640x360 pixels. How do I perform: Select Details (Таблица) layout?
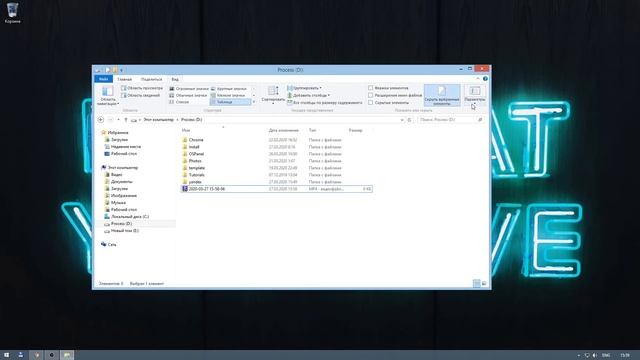click(x=231, y=102)
